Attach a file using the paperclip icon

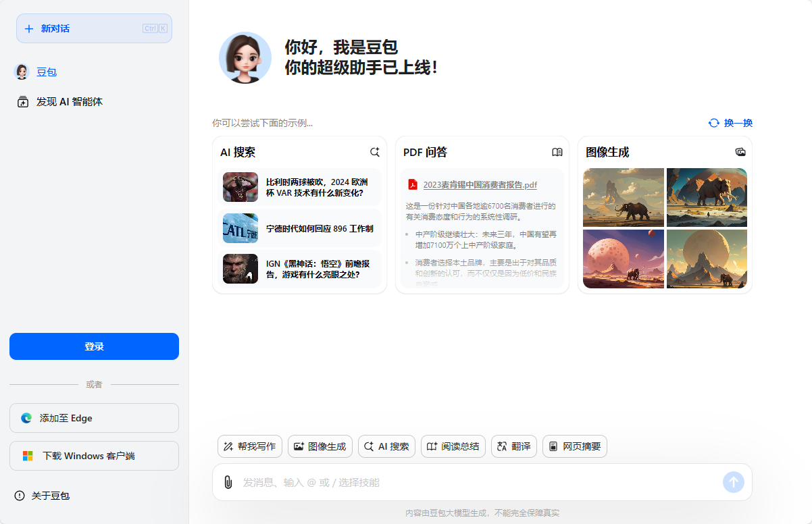click(x=228, y=482)
